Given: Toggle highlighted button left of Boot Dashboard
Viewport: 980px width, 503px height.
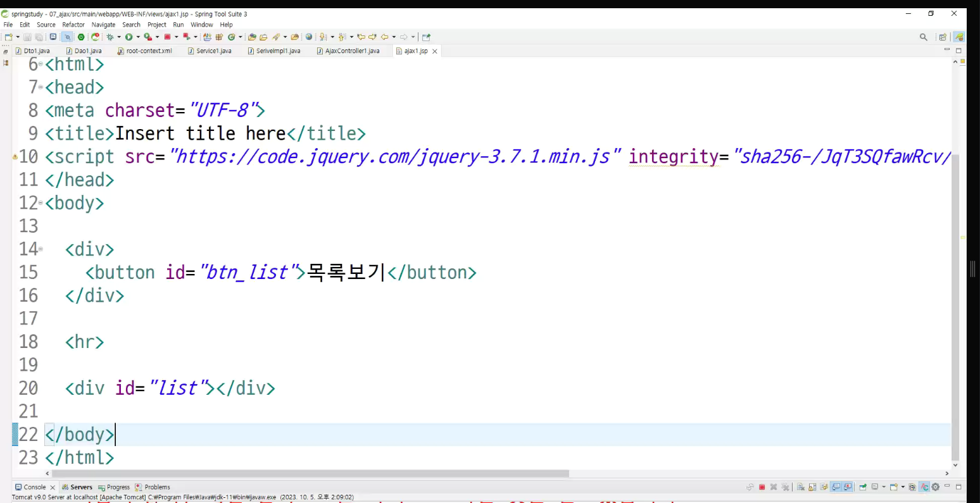Looking at the screenshot, I should point(66,37).
